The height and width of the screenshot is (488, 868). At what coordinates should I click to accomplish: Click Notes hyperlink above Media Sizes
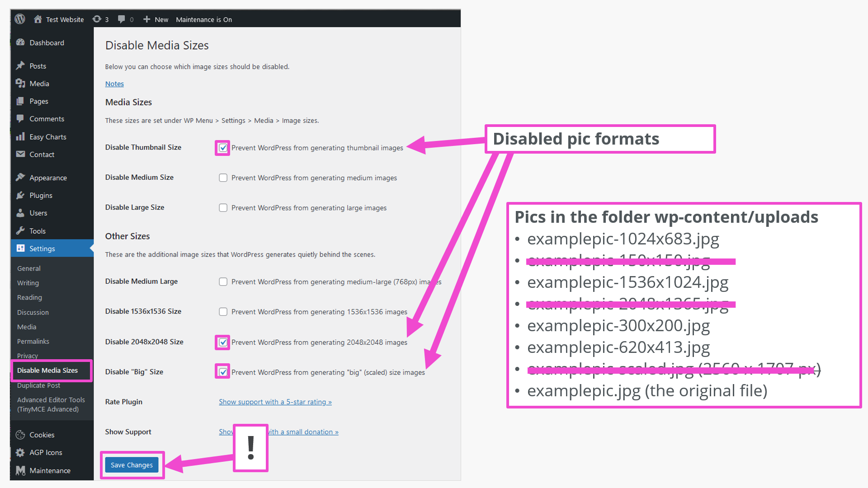114,84
